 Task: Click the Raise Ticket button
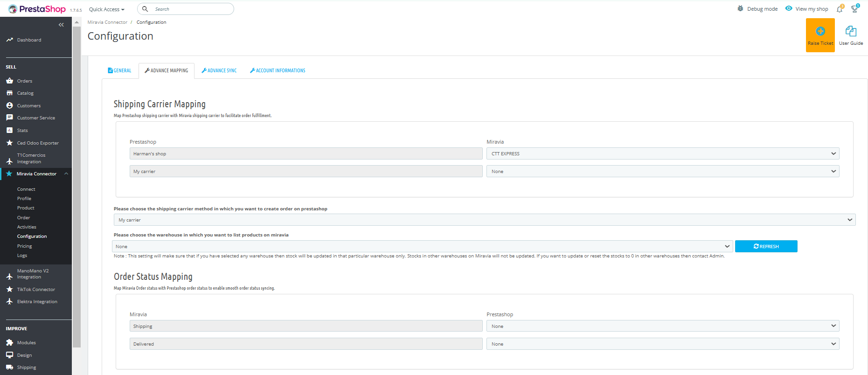[820, 35]
